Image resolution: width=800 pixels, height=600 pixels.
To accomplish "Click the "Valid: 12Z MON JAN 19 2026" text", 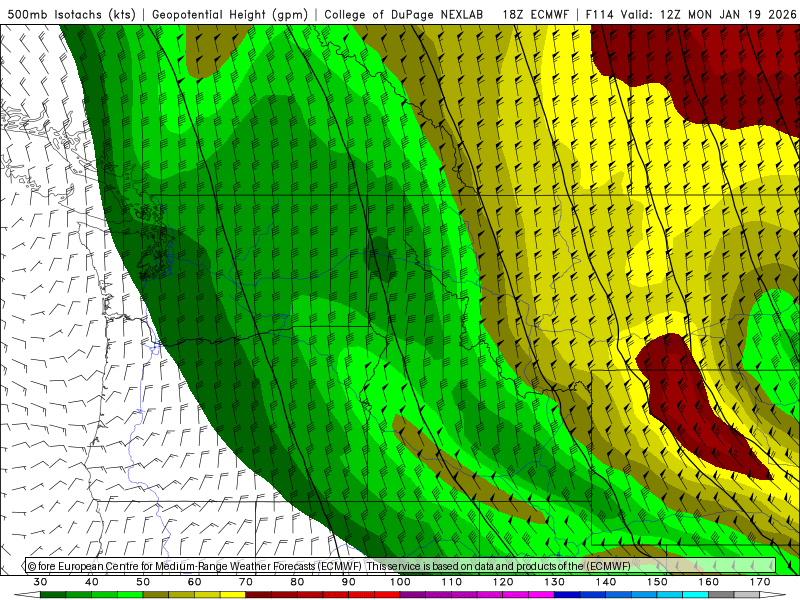I will (x=708, y=15).
